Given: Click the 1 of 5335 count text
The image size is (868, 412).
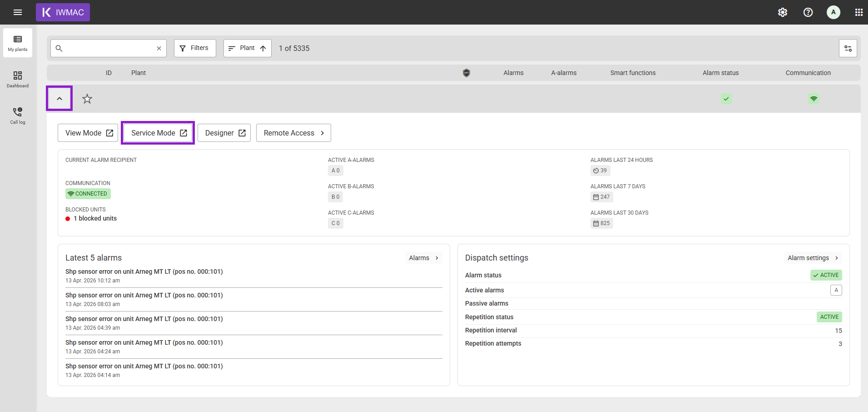Looking at the screenshot, I should click(294, 48).
